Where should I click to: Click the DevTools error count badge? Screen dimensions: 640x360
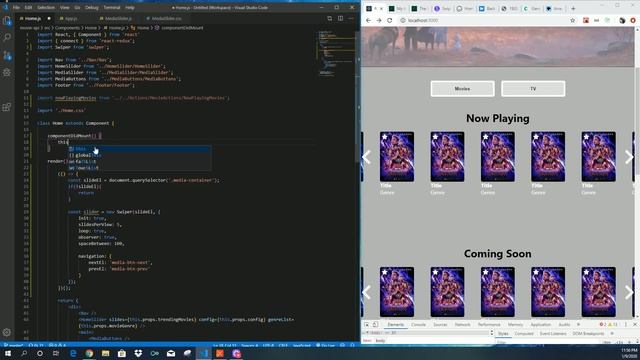pos(602,324)
